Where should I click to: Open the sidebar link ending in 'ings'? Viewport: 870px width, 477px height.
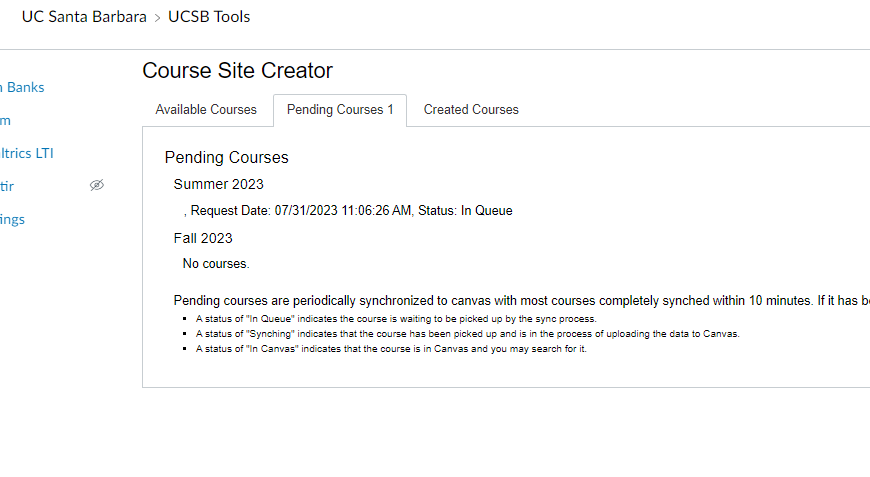(12, 220)
